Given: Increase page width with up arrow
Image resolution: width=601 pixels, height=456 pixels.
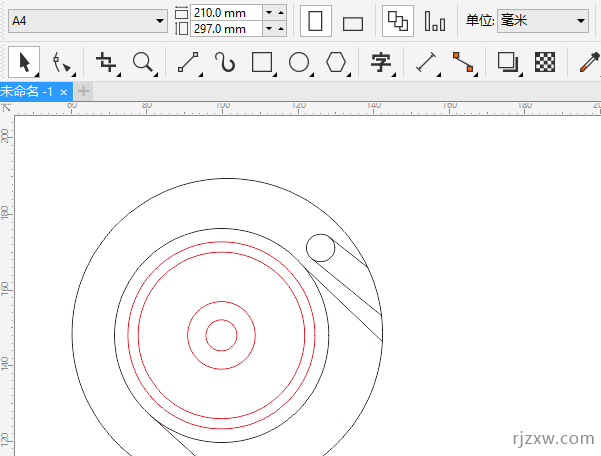Looking at the screenshot, I should [x=280, y=11].
